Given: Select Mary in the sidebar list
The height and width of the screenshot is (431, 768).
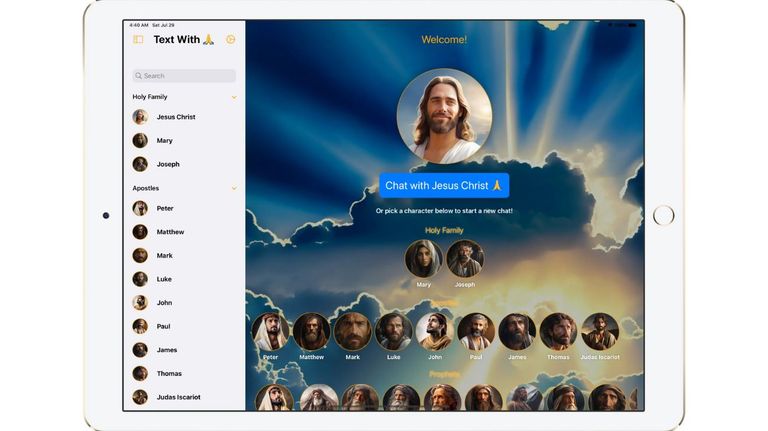Looking at the screenshot, I should coord(184,141).
